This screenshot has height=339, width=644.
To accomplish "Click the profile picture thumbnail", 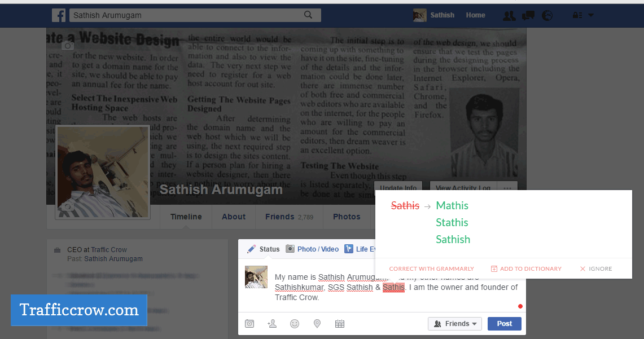I will point(103,172).
